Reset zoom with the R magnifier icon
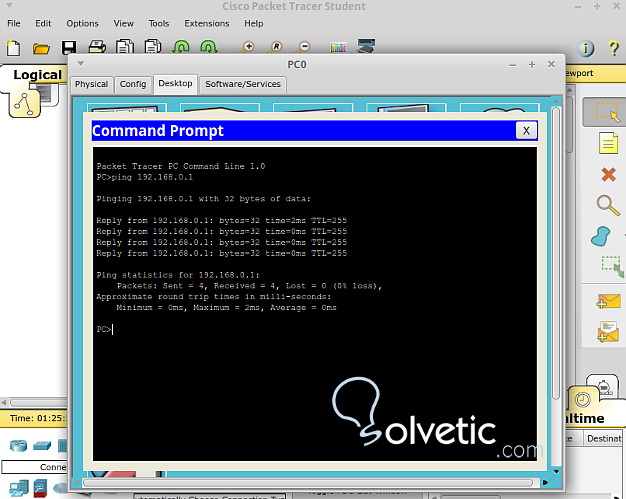626x499 pixels. coord(275,48)
